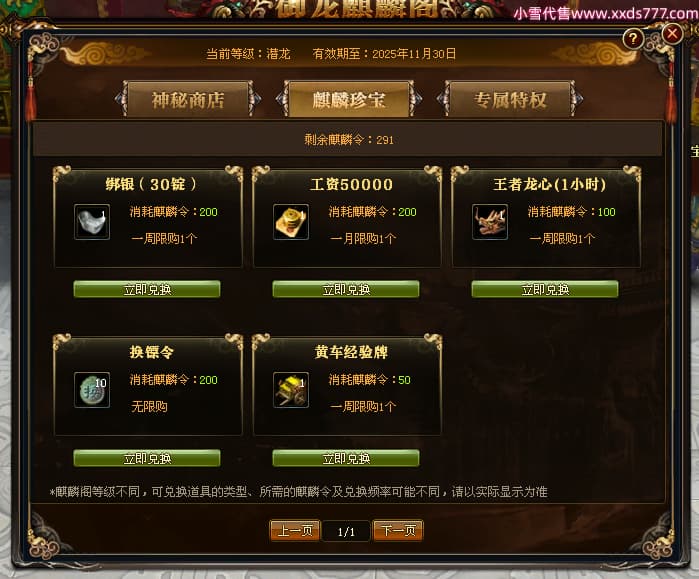Click the 剩余麒麟令 balance bar
This screenshot has width=699, height=579.
pyautogui.click(x=348, y=140)
